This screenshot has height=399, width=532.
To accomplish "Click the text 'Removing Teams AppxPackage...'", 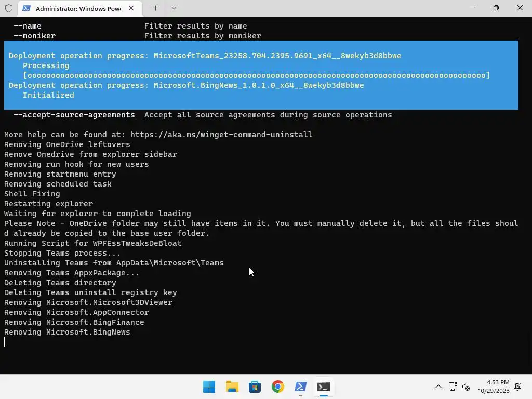I will (72, 273).
